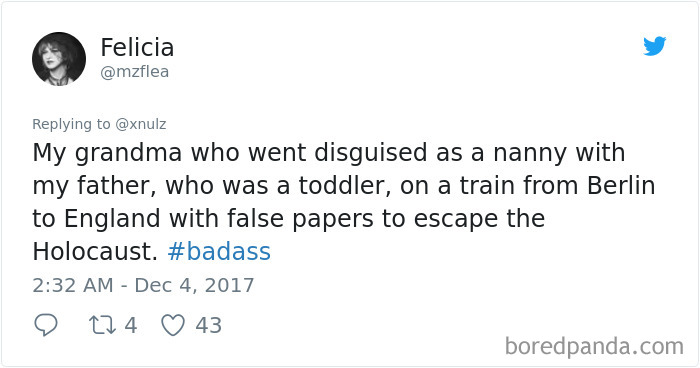
Task: Click the Felicia display name
Action: coord(137,47)
